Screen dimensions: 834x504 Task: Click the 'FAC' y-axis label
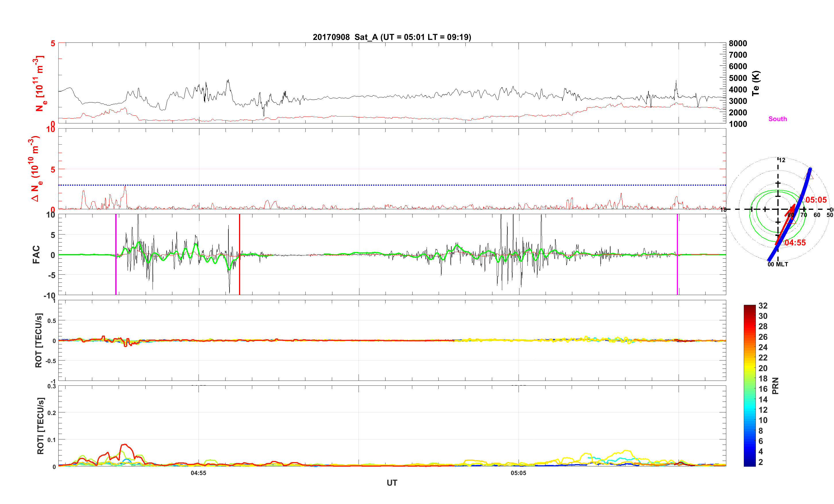[36, 254]
